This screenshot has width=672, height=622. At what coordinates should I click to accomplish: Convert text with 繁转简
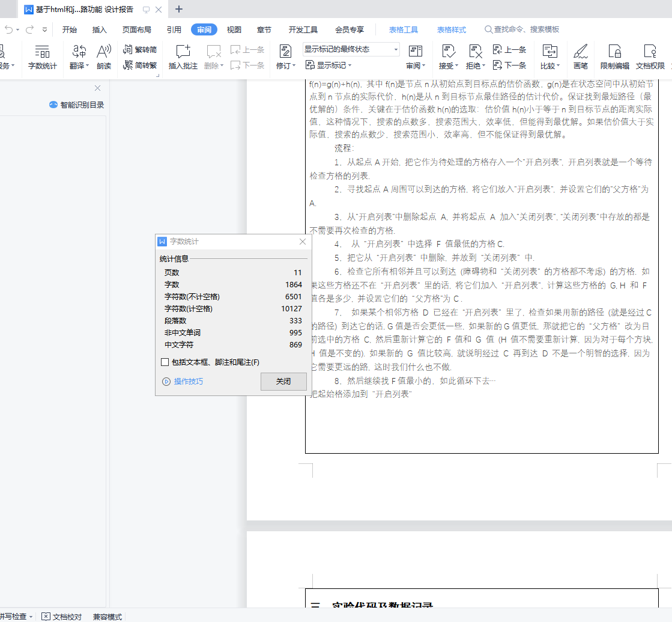140,50
